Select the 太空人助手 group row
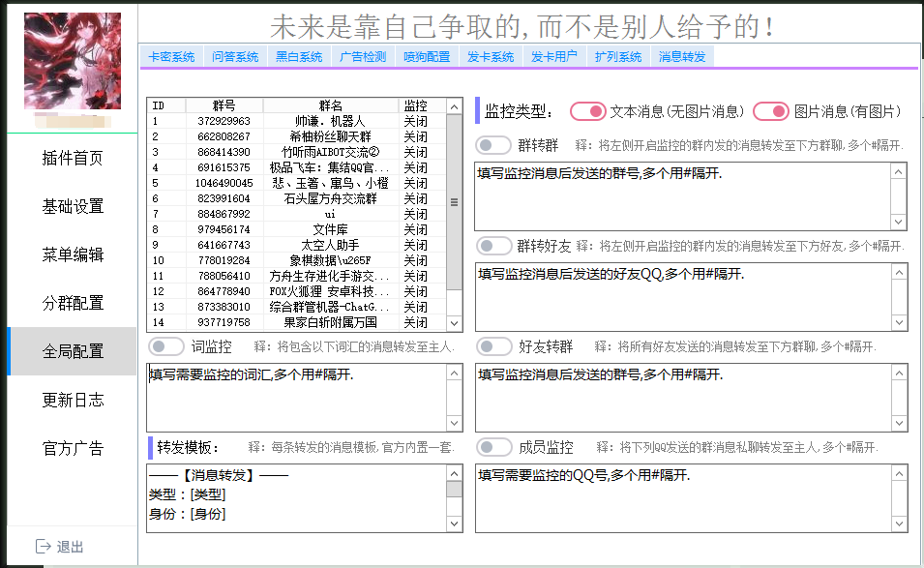This screenshot has width=924, height=568. pos(331,246)
